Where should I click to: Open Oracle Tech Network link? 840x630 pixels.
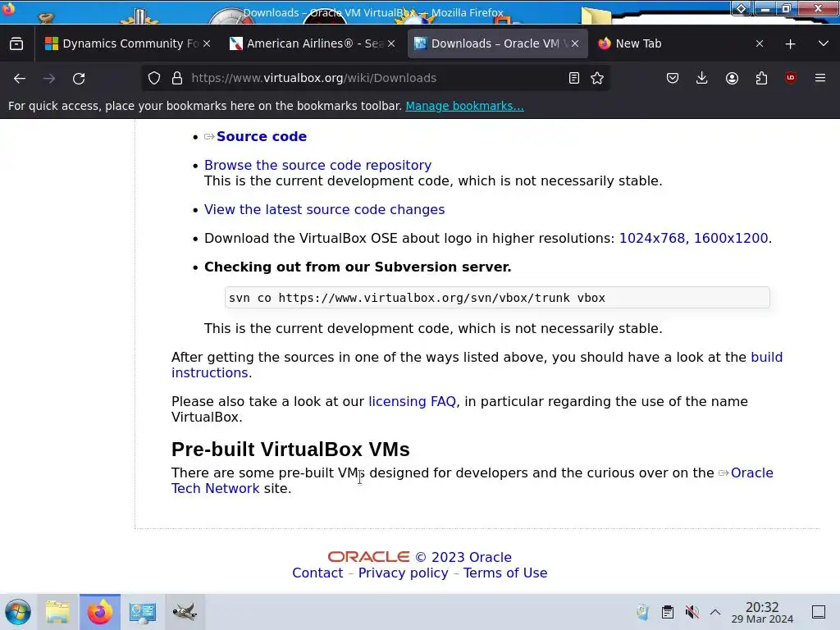pos(751,473)
